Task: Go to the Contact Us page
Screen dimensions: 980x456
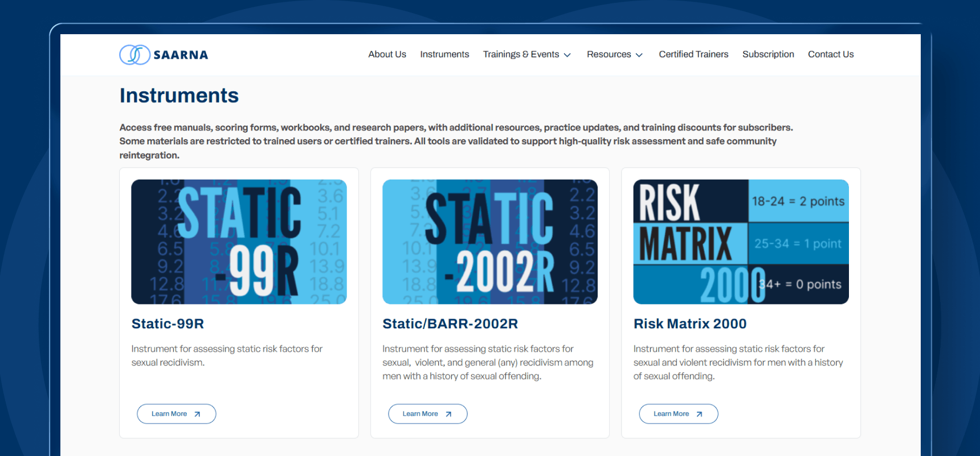Action: (831, 54)
